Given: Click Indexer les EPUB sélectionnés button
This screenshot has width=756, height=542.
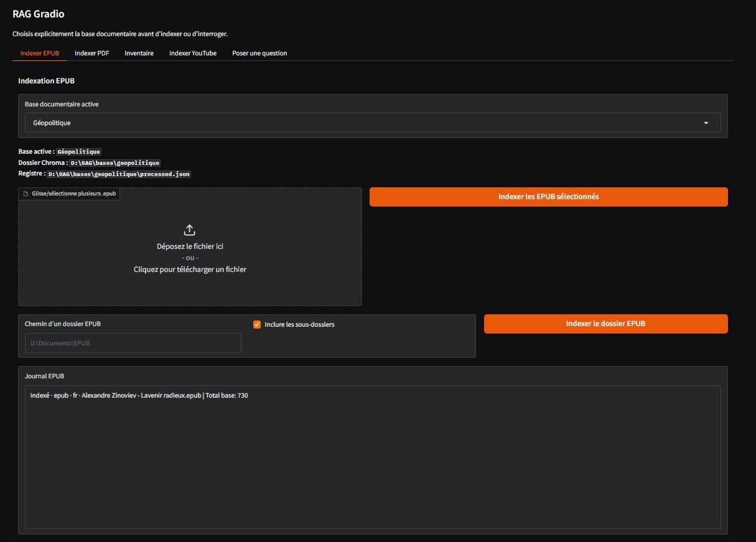Looking at the screenshot, I should coord(548,197).
